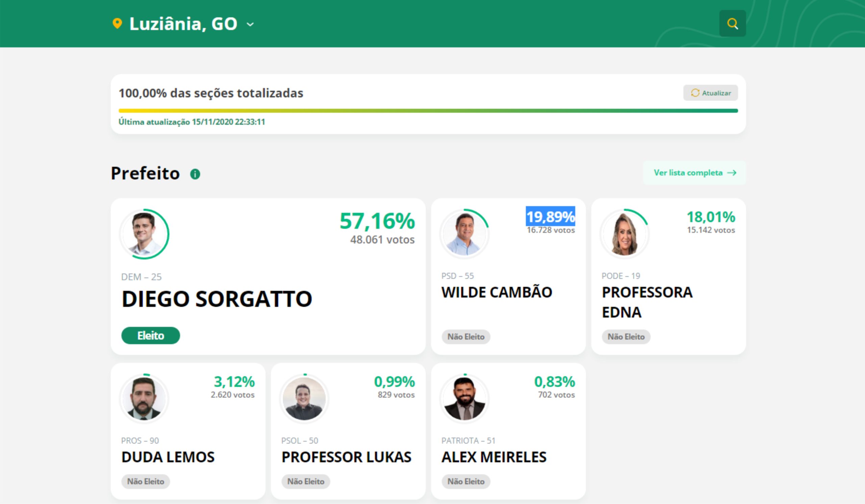The image size is (865, 504).
Task: Click Wilde Cambão's candidate photo
Action: coord(464,234)
